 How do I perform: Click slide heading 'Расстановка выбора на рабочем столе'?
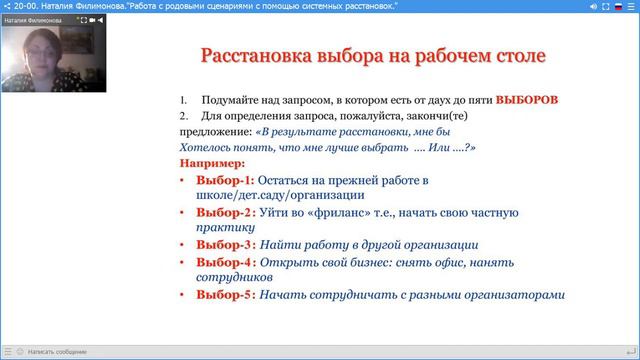(373, 56)
